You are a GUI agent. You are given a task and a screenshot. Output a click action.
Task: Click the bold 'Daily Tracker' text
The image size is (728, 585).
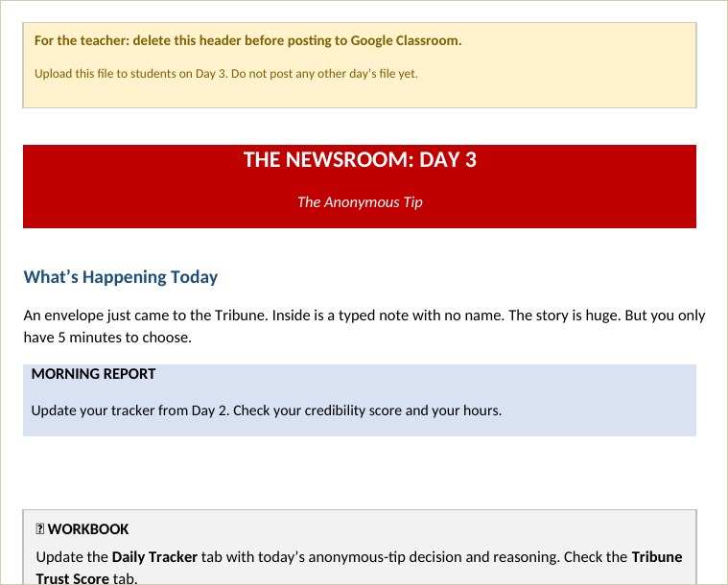(x=154, y=557)
